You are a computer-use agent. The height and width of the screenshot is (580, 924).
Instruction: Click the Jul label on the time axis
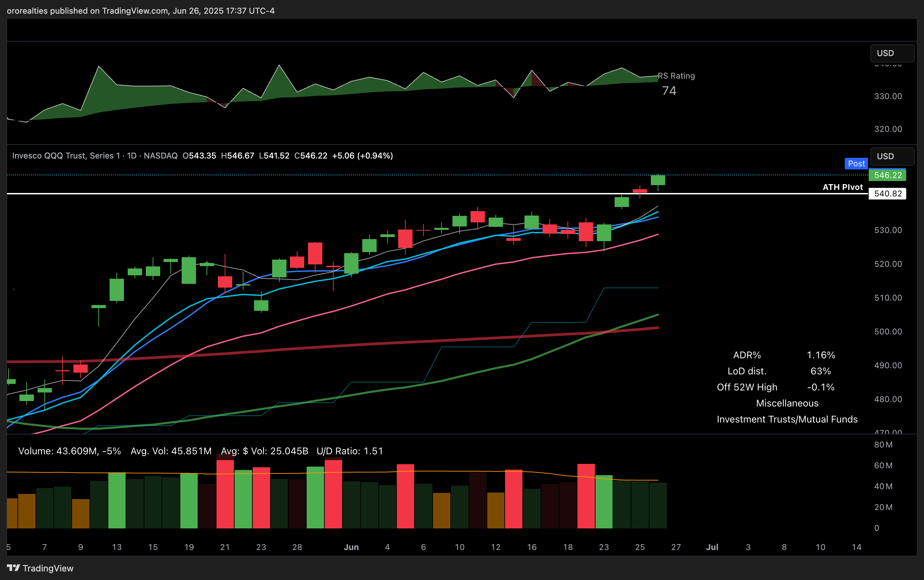point(712,548)
